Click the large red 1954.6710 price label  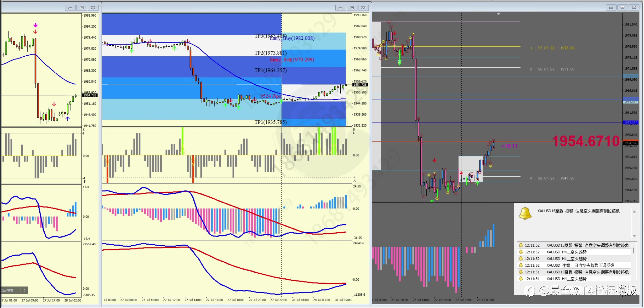pyautogui.click(x=586, y=141)
